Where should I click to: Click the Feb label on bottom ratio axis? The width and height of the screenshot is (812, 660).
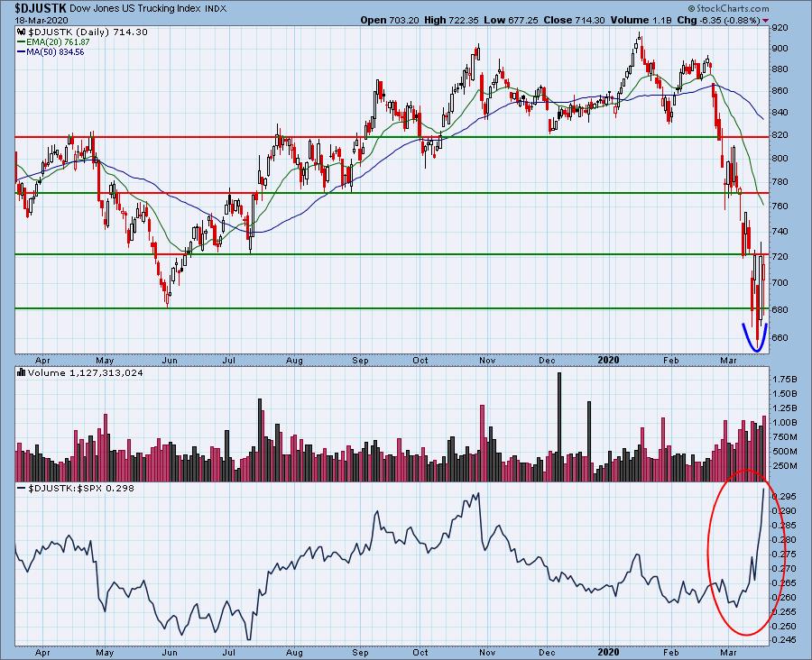pyautogui.click(x=670, y=652)
